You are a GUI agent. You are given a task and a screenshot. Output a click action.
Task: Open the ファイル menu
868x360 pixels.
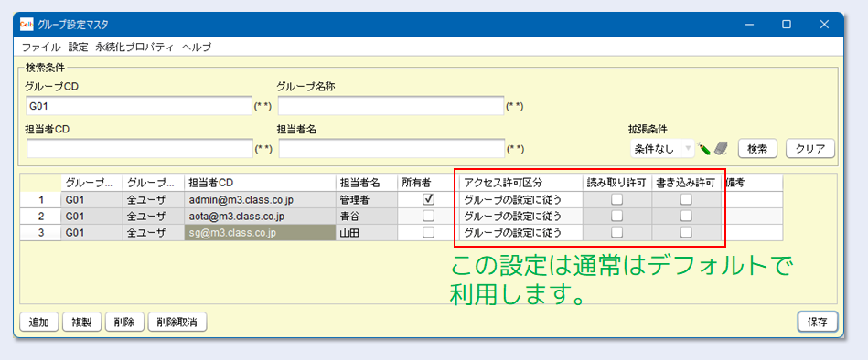tap(41, 47)
